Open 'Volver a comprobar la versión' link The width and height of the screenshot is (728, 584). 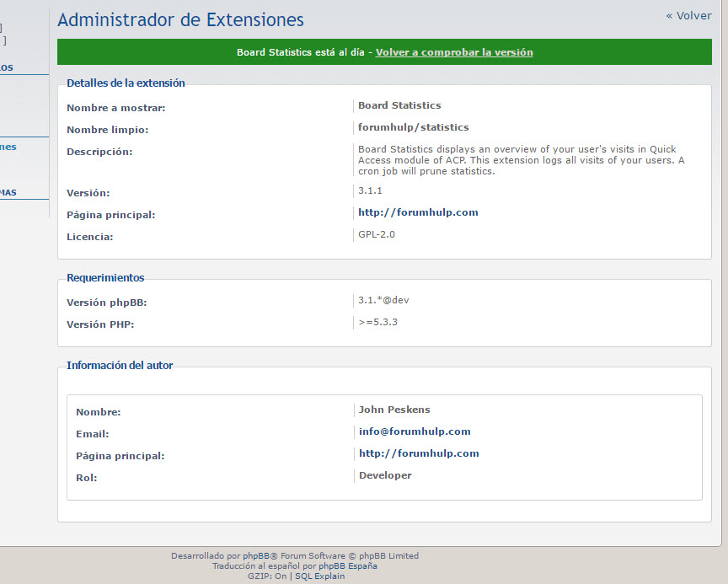(454, 52)
